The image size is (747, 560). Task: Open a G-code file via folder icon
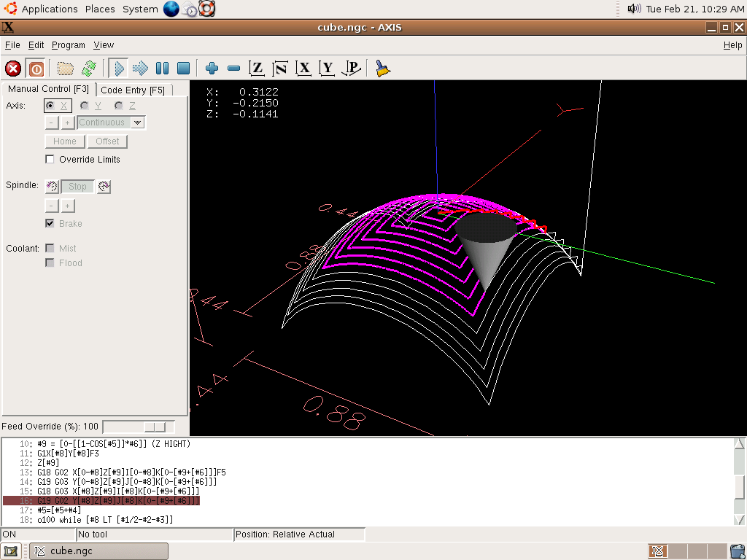pyautogui.click(x=66, y=69)
